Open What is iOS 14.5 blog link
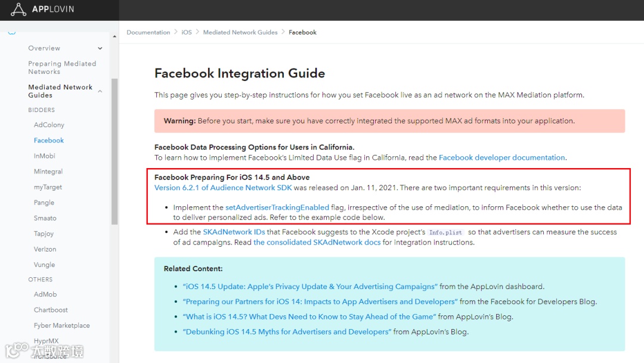The image size is (644, 363). pos(309,317)
